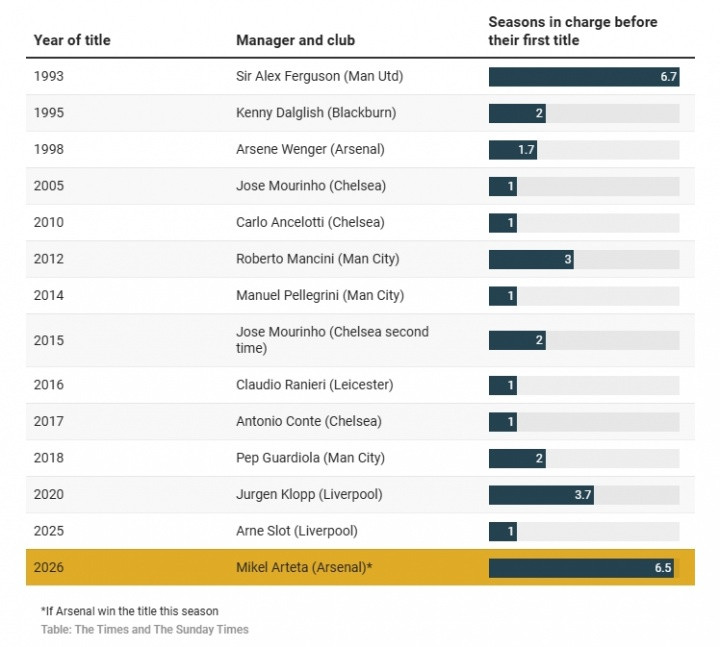Click the "Manager and club" column header
The width and height of the screenshot is (720, 647).
pos(295,40)
